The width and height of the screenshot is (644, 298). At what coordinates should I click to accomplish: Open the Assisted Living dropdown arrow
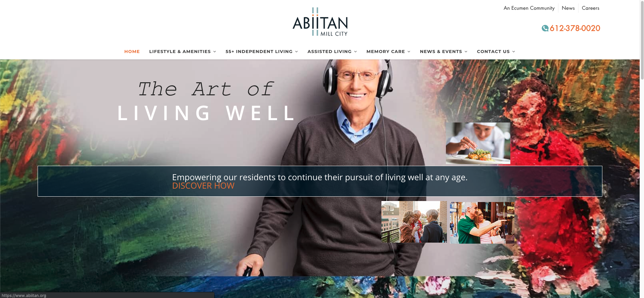pyautogui.click(x=356, y=52)
